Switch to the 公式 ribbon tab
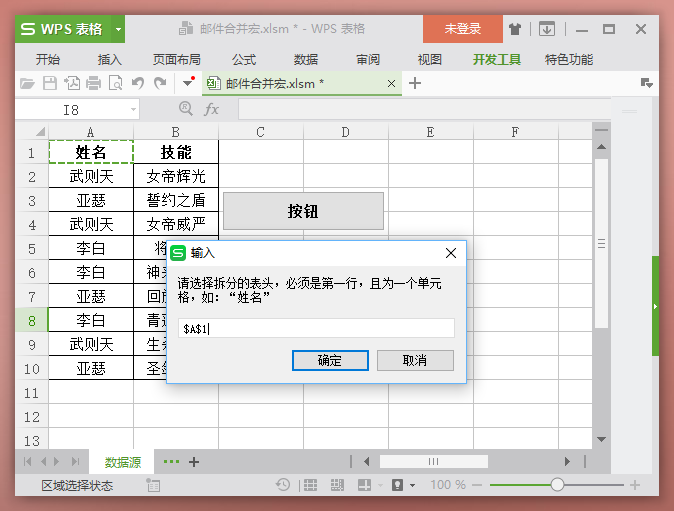The image size is (674, 511). point(244,59)
